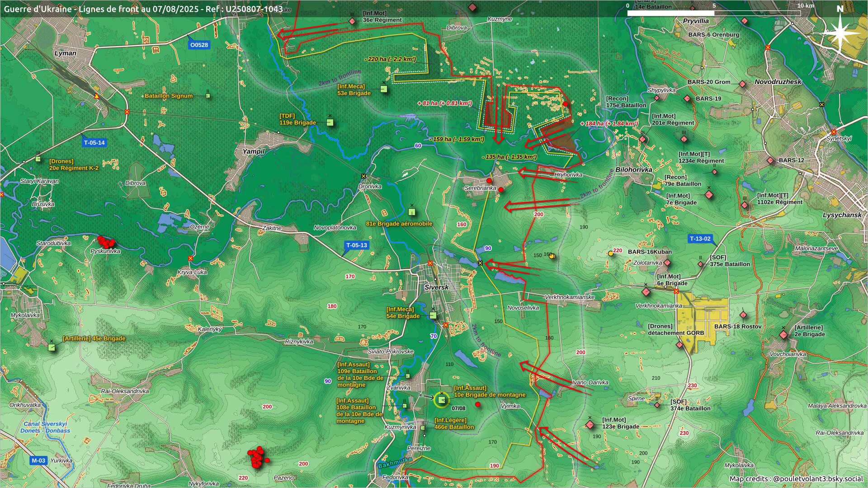Click the 2e Brigade artillery diamond icon
Screen dimensions: 868x488
click(783, 335)
